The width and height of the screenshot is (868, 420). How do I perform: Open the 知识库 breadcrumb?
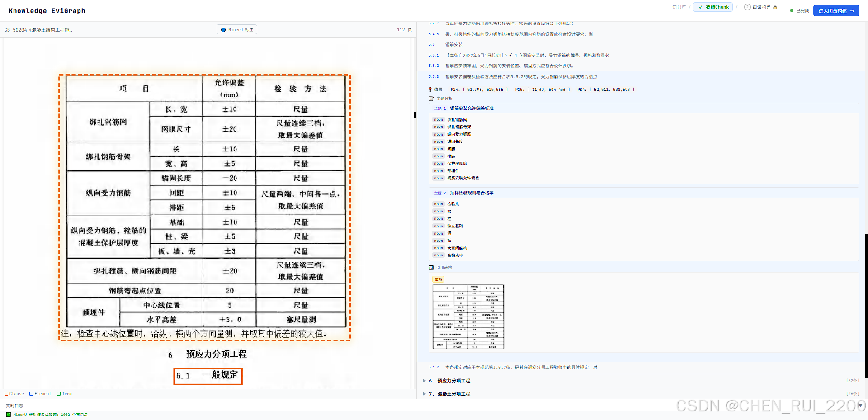[679, 7]
